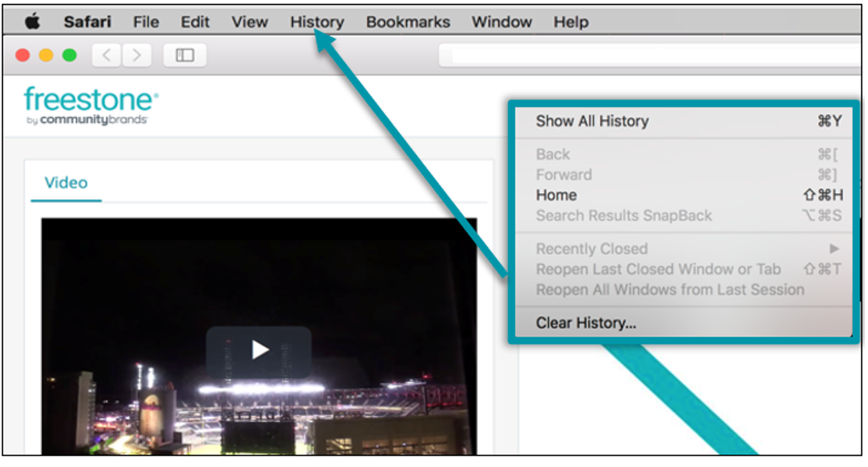Open the View menu
Viewport: 868px width, 467px height.
coord(249,22)
